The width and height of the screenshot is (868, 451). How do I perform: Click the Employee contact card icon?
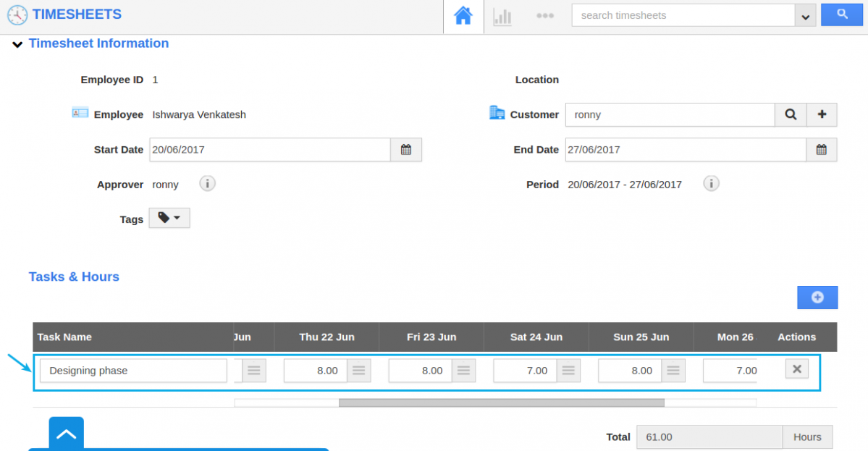[80, 112]
